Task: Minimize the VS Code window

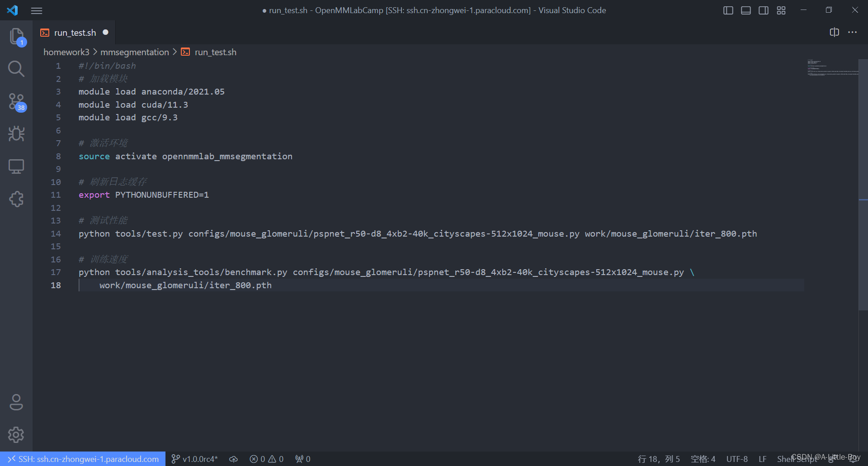Action: tap(803, 10)
